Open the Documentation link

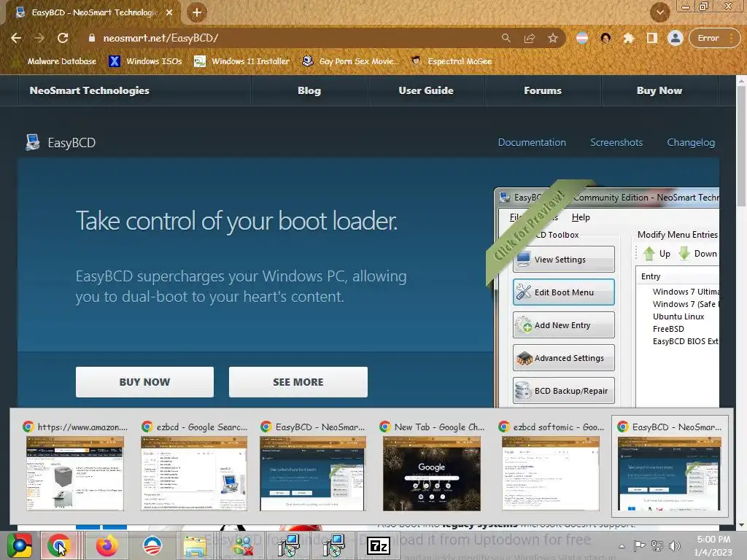tap(532, 142)
